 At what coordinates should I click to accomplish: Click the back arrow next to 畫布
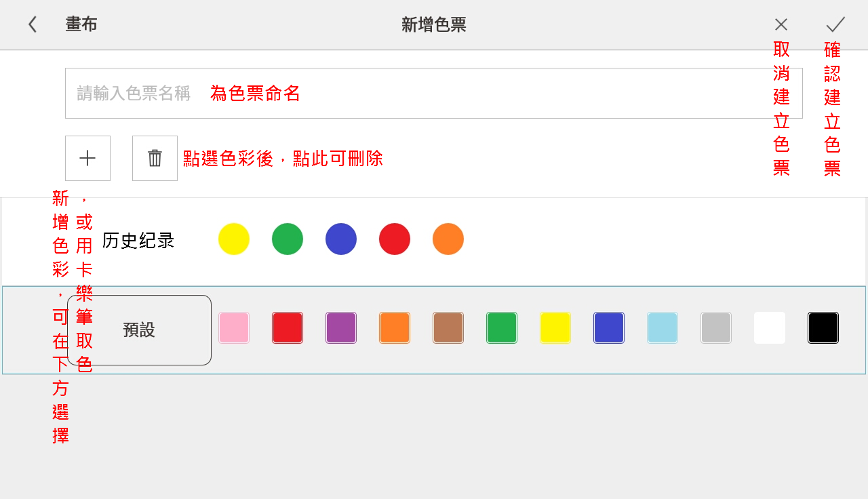32,24
